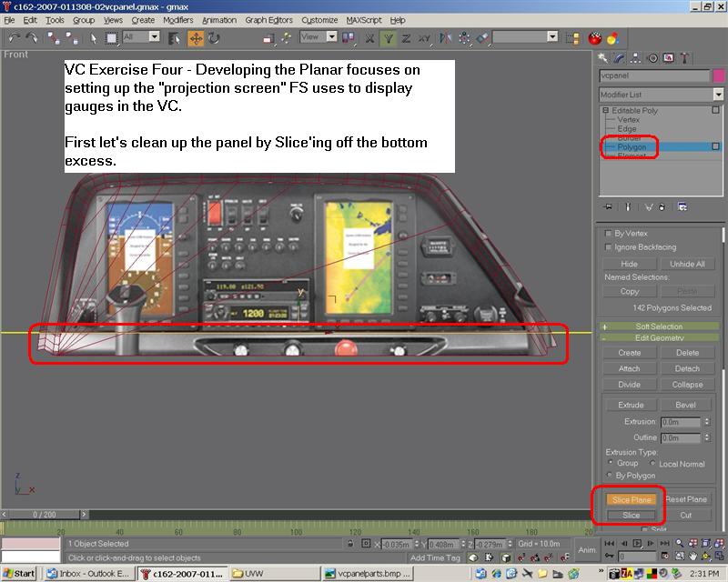728x582 pixels.
Task: Click the Play Animation button
Action: pyautogui.click(x=638, y=543)
